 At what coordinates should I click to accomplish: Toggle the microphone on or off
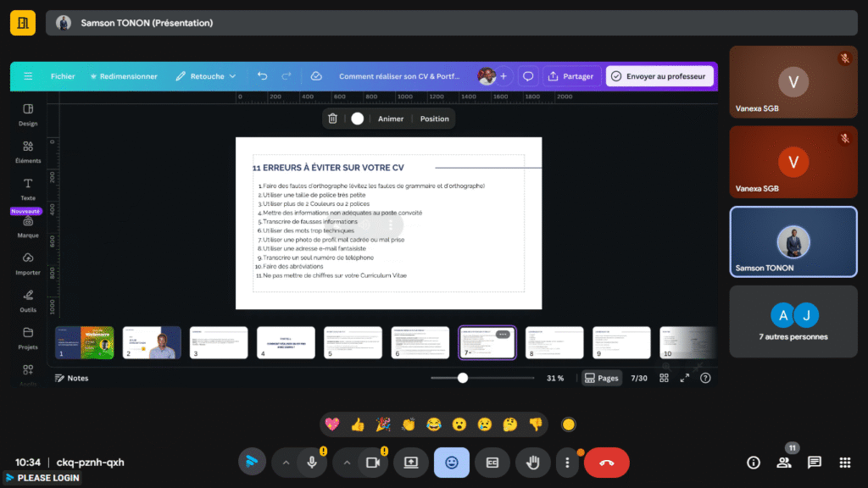point(312,463)
